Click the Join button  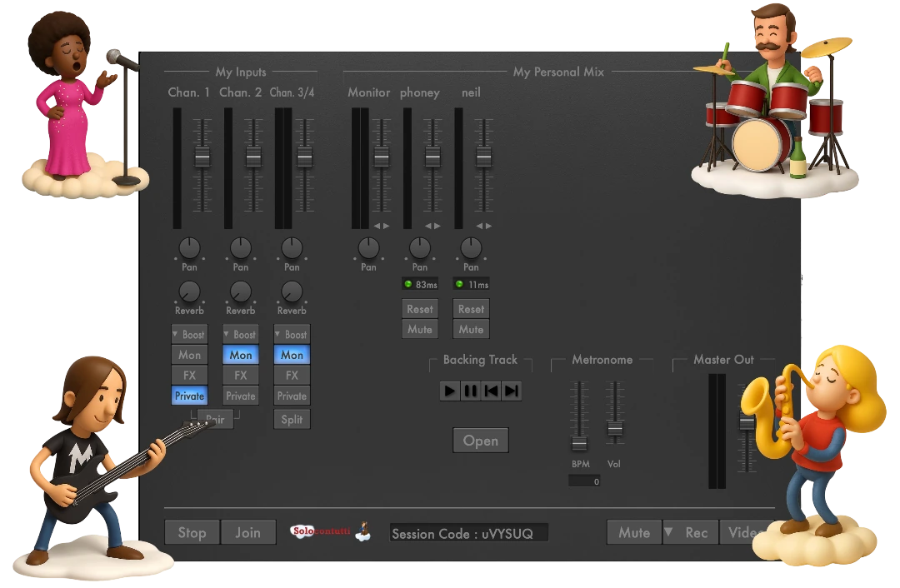[248, 532]
